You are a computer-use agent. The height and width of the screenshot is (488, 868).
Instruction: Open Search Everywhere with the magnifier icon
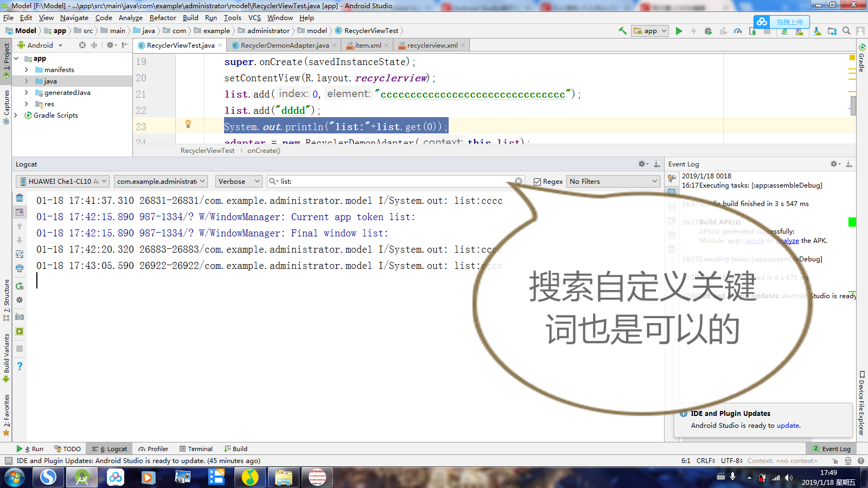click(846, 31)
